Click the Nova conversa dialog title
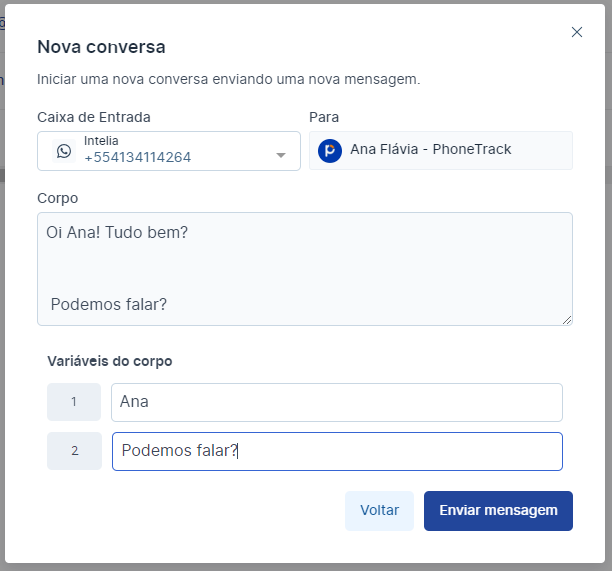 click(x=101, y=46)
